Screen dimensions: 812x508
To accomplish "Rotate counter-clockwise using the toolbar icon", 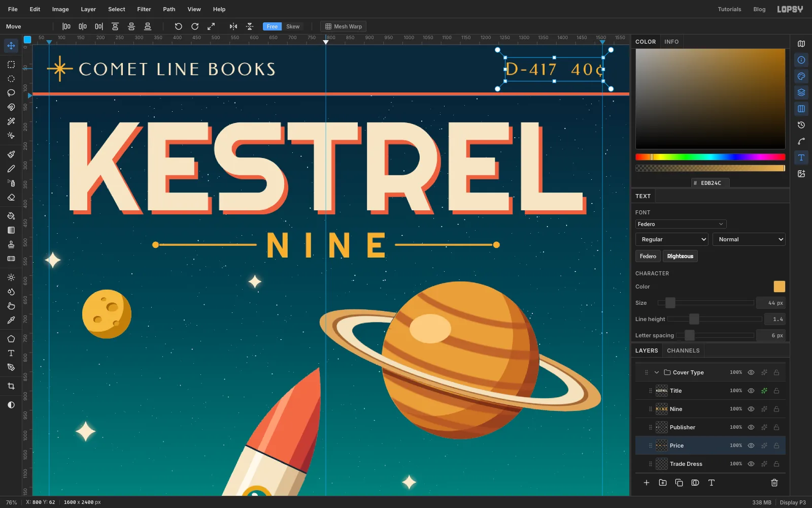I will tap(178, 26).
